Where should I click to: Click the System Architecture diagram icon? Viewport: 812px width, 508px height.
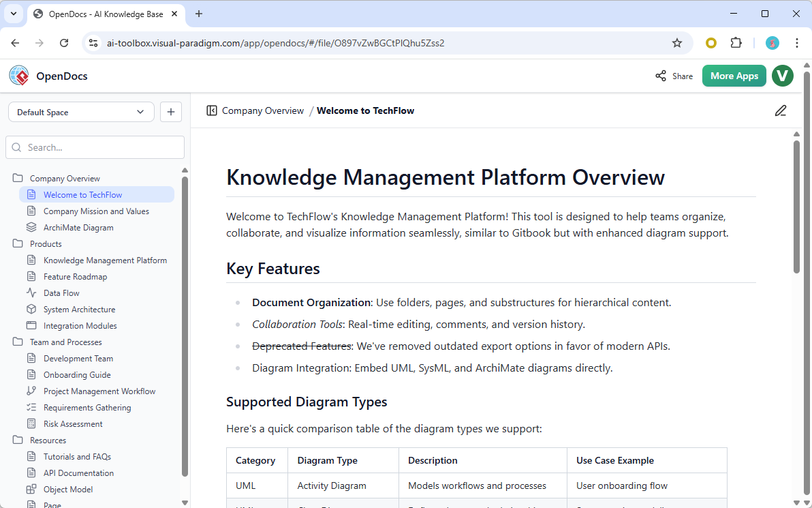(x=33, y=309)
